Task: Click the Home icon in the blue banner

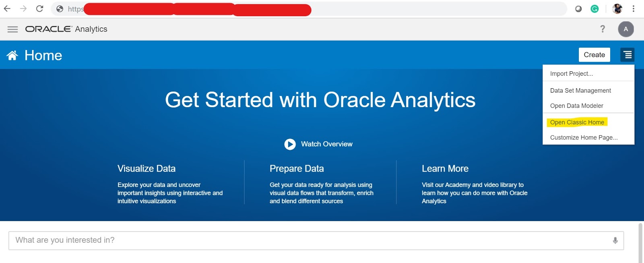Action: [x=12, y=55]
